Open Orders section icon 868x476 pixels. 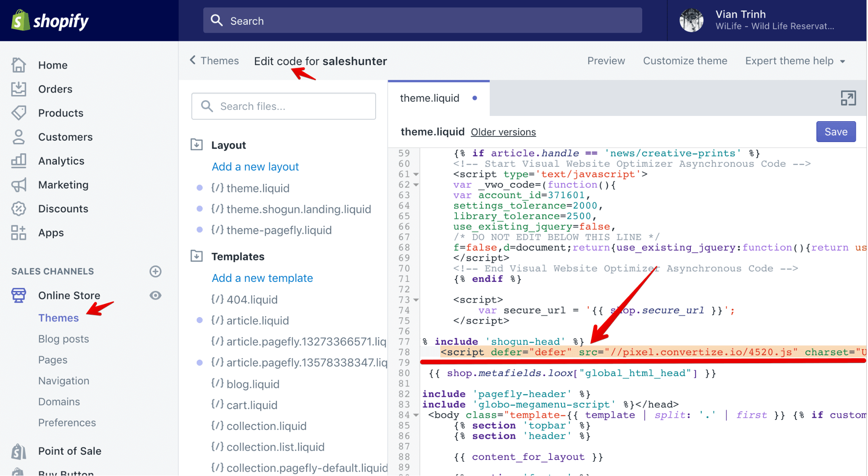[19, 89]
